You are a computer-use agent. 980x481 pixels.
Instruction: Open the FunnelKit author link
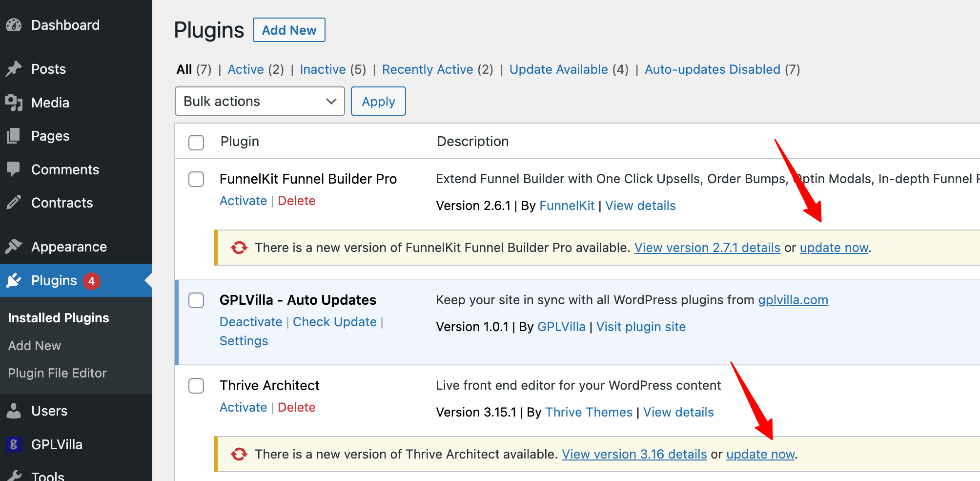(567, 206)
